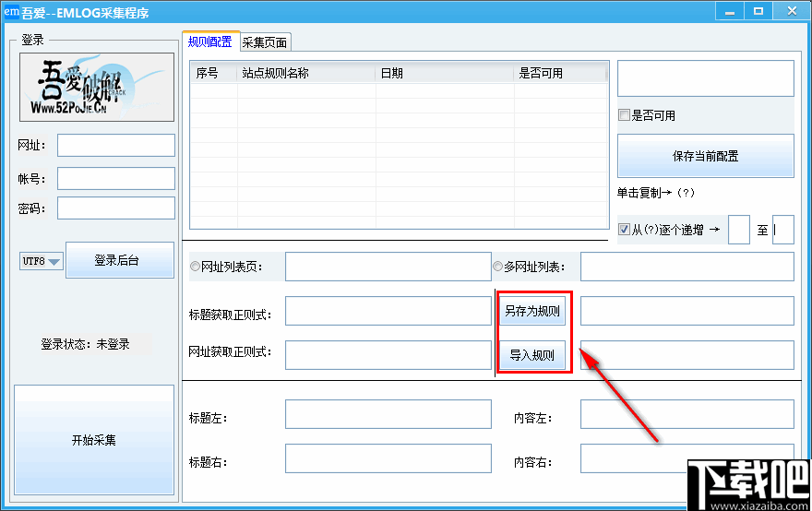Click the rule name box above 是否可用 checkbox

tap(705, 78)
